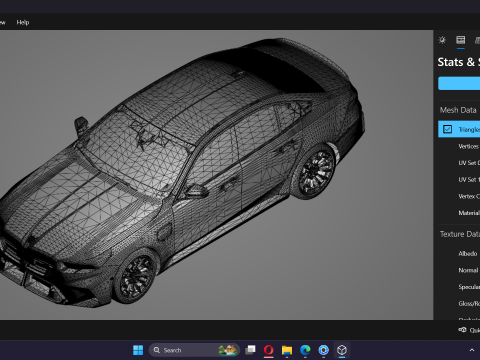
Task: Click the taskbar Search box
Action: click(x=194, y=350)
